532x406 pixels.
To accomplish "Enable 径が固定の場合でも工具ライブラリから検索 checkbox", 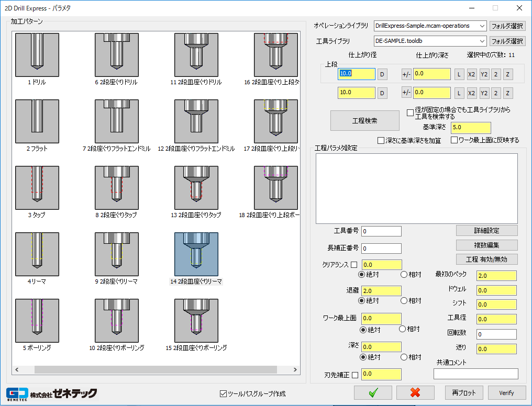I will click(x=410, y=112).
